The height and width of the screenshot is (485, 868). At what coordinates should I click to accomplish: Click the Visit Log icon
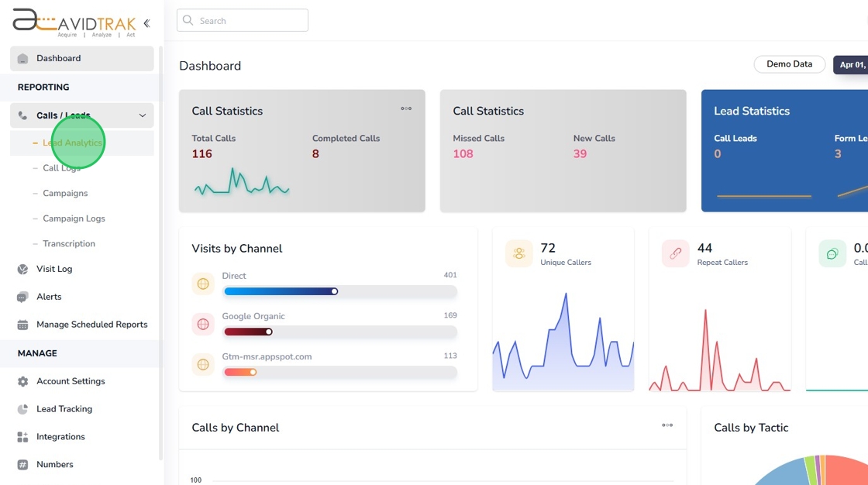22,269
